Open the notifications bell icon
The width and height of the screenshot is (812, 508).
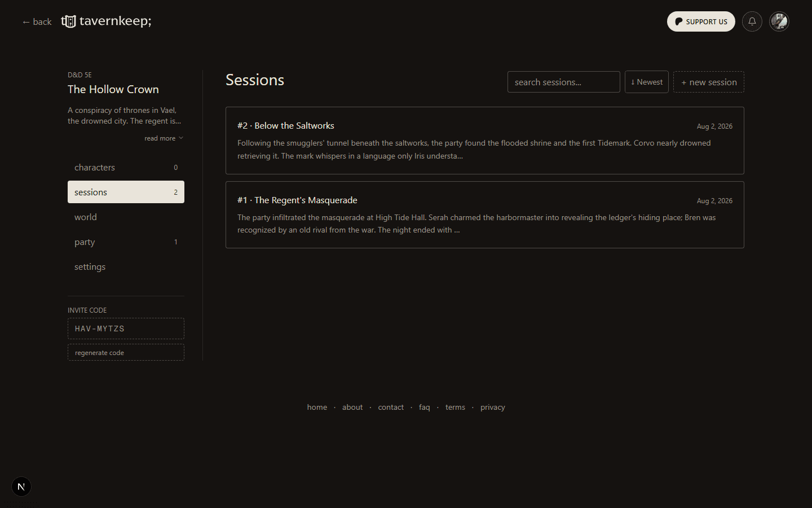pos(752,21)
